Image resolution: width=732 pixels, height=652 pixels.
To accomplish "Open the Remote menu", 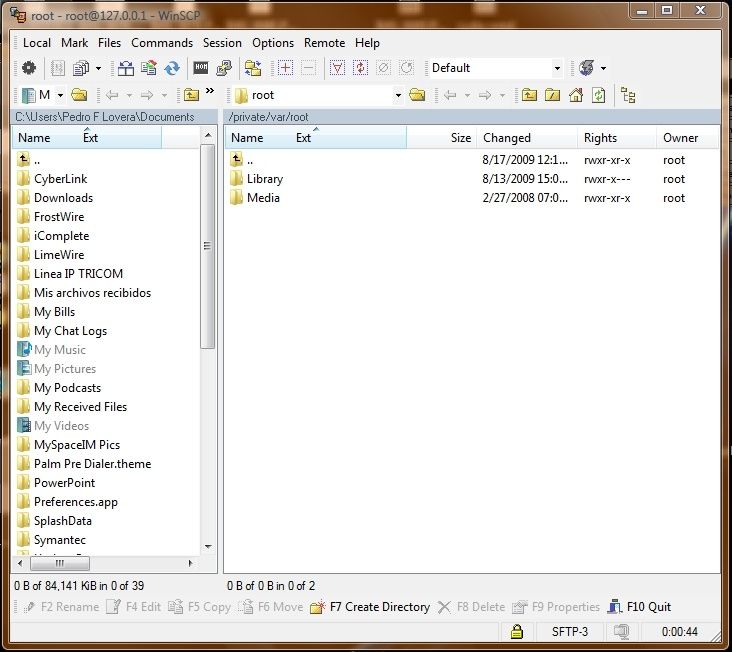I will 324,43.
